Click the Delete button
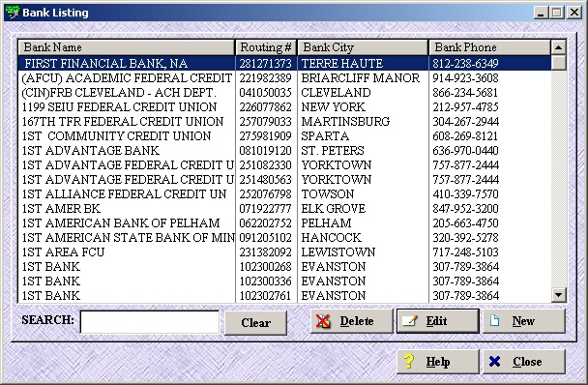Viewport: 588px width, 385px height. [x=352, y=321]
